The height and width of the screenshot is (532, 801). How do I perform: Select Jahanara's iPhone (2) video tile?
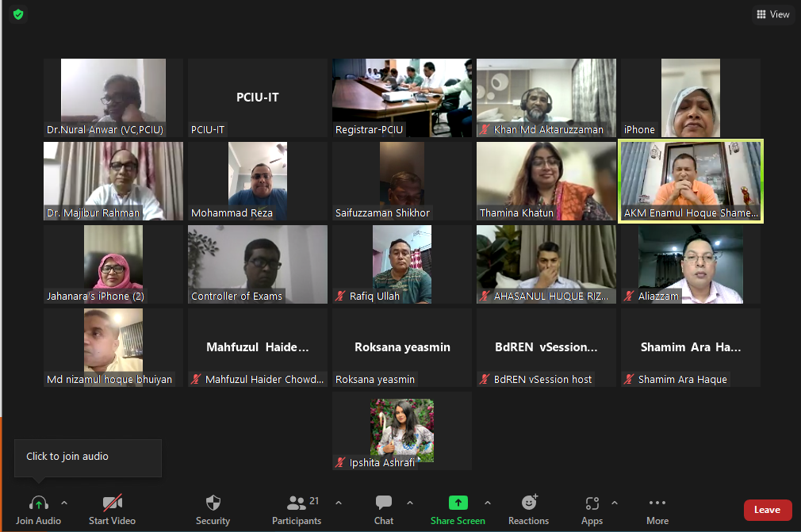point(113,264)
